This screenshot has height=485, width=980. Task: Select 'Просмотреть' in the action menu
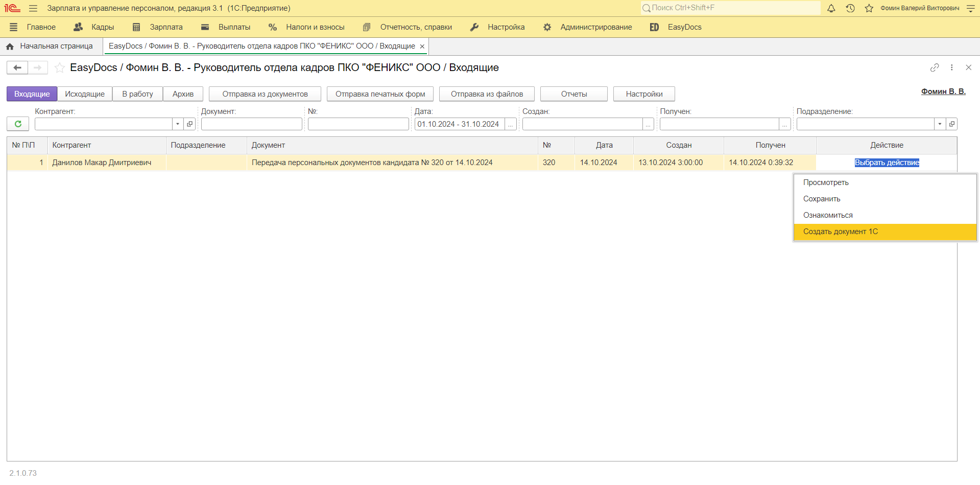(x=826, y=182)
